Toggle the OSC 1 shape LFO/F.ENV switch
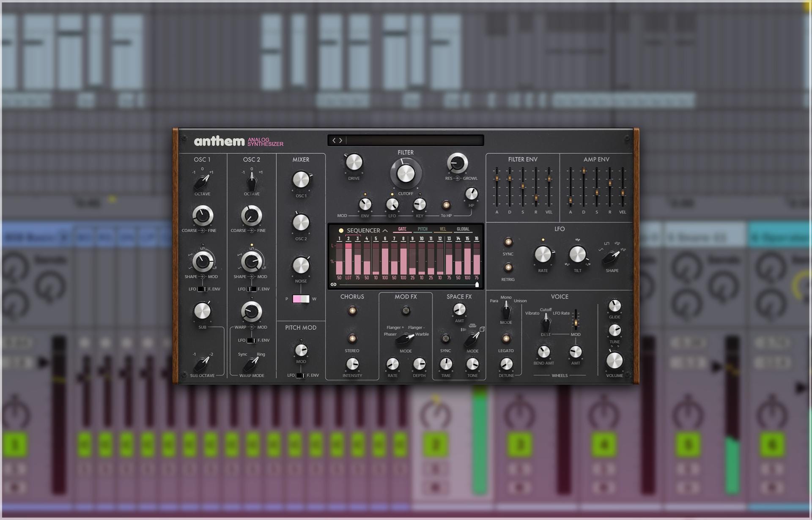812x520 pixels. (202, 289)
